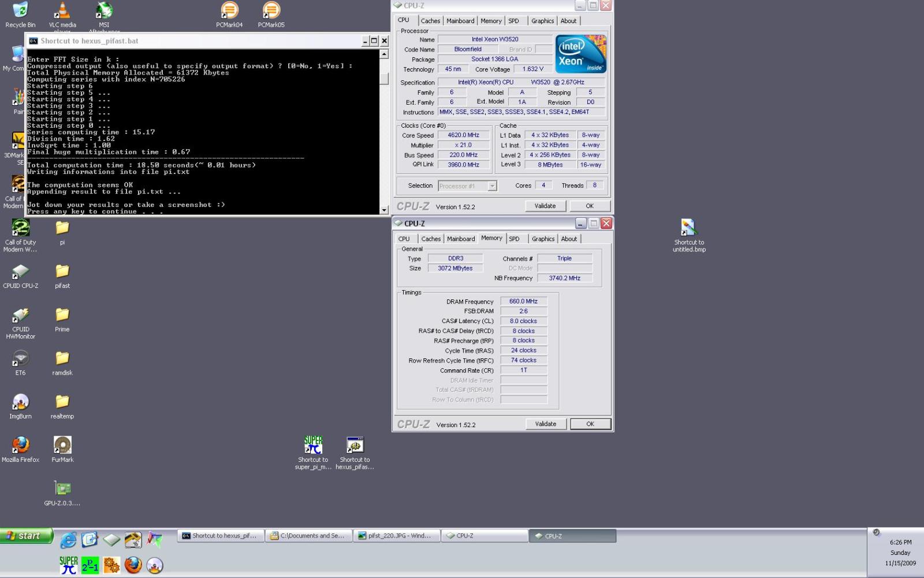Click Core Voltage 1.632 V value
Screen dimensions: 924x578
coord(533,69)
